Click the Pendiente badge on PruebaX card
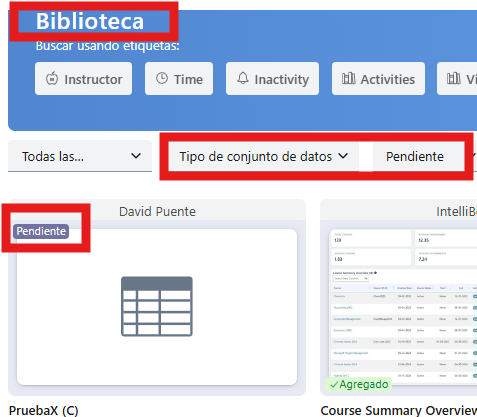Image resolution: width=477 pixels, height=417 pixels. point(41,231)
